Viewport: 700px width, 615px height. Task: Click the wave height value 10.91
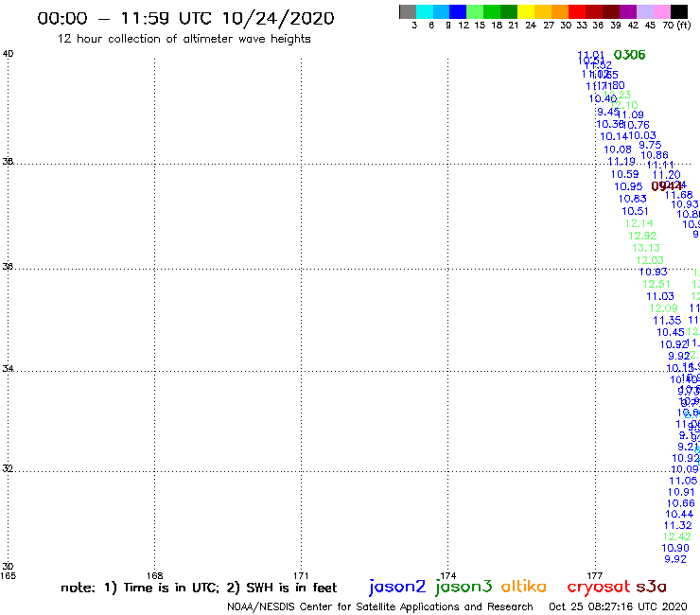pyautogui.click(x=681, y=492)
